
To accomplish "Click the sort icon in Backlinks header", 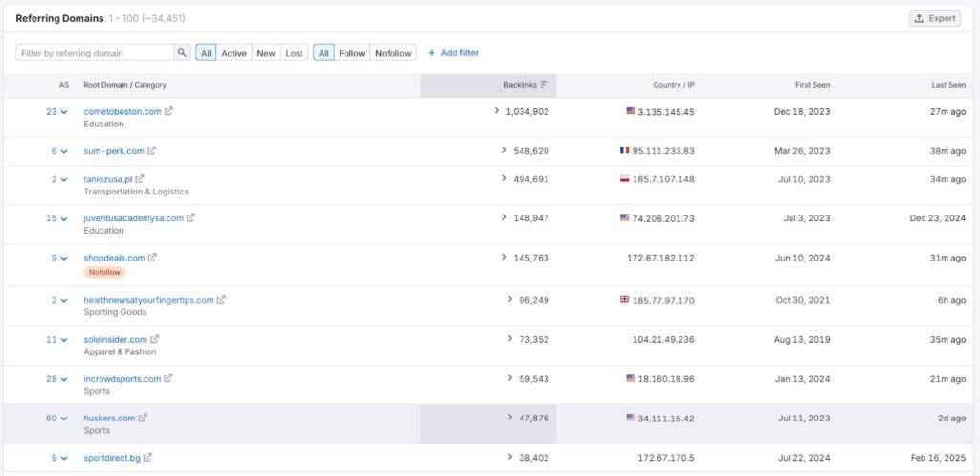I will (x=545, y=85).
